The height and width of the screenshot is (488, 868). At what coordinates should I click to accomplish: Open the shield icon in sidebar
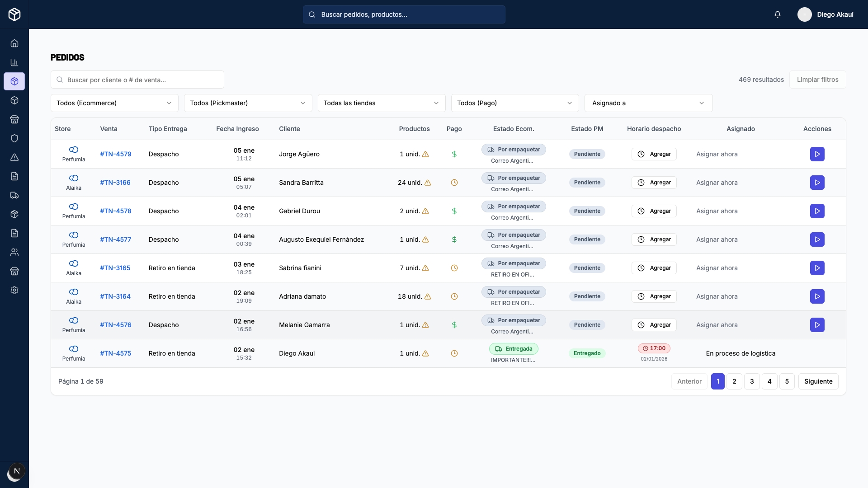(14, 138)
